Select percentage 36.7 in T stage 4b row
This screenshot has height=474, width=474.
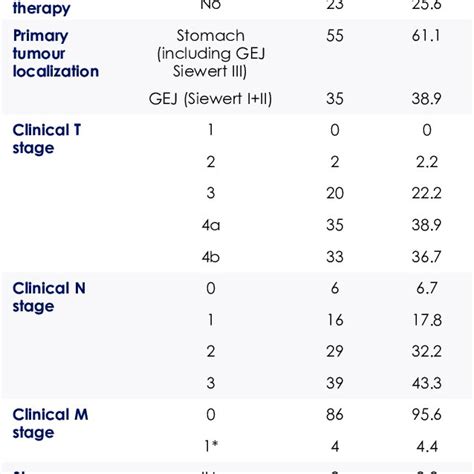pos(426,257)
